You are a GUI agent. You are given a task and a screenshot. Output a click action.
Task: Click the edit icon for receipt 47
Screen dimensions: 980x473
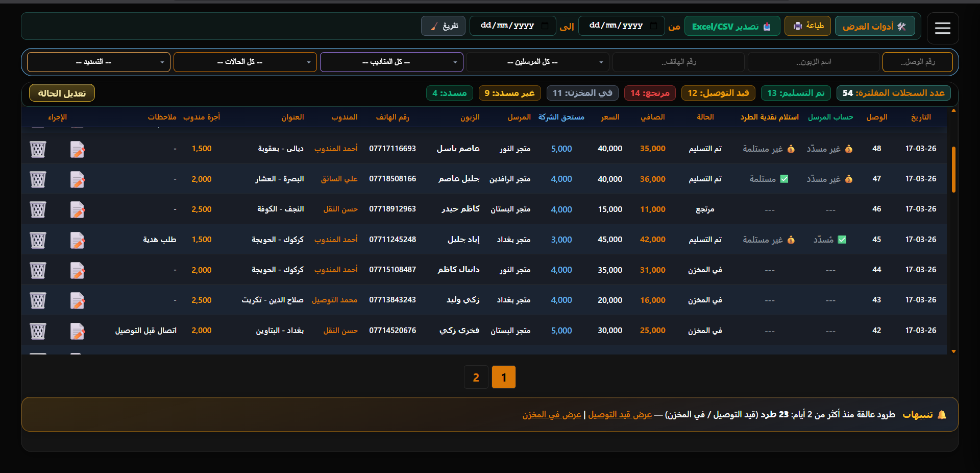pyautogui.click(x=77, y=180)
